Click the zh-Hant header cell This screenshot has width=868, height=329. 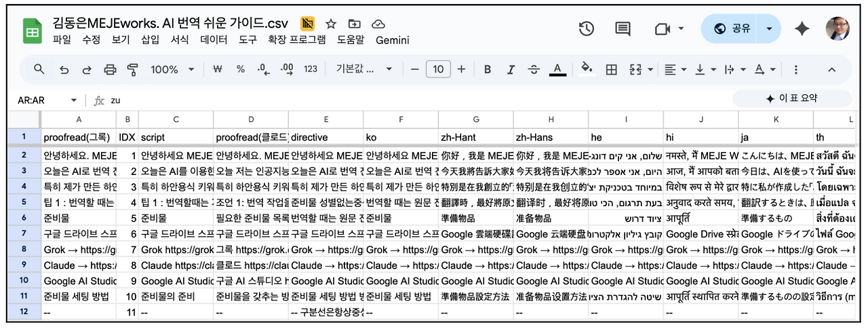pyautogui.click(x=475, y=137)
